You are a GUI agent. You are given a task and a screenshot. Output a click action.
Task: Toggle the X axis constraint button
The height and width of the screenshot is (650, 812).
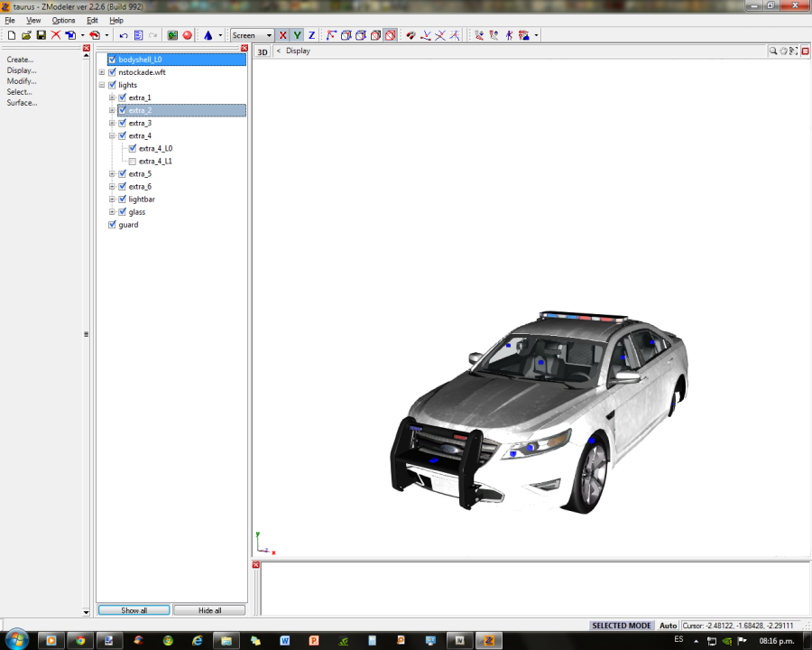tap(282, 35)
